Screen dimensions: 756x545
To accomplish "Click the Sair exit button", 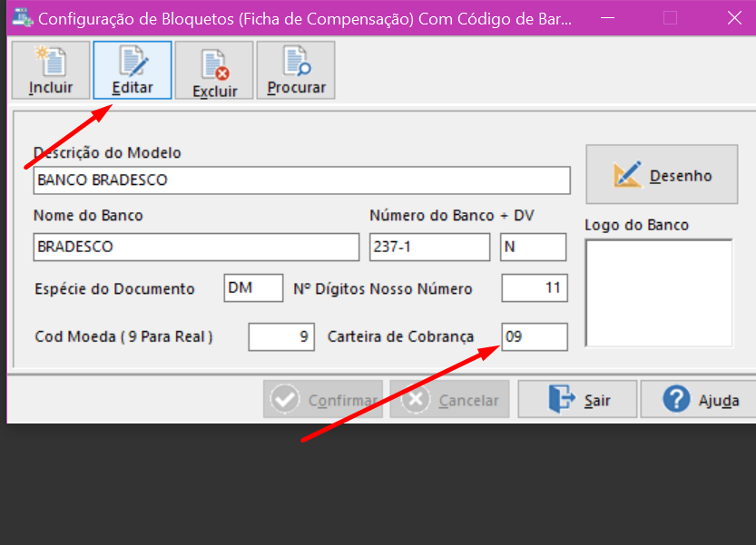I will pos(577,399).
